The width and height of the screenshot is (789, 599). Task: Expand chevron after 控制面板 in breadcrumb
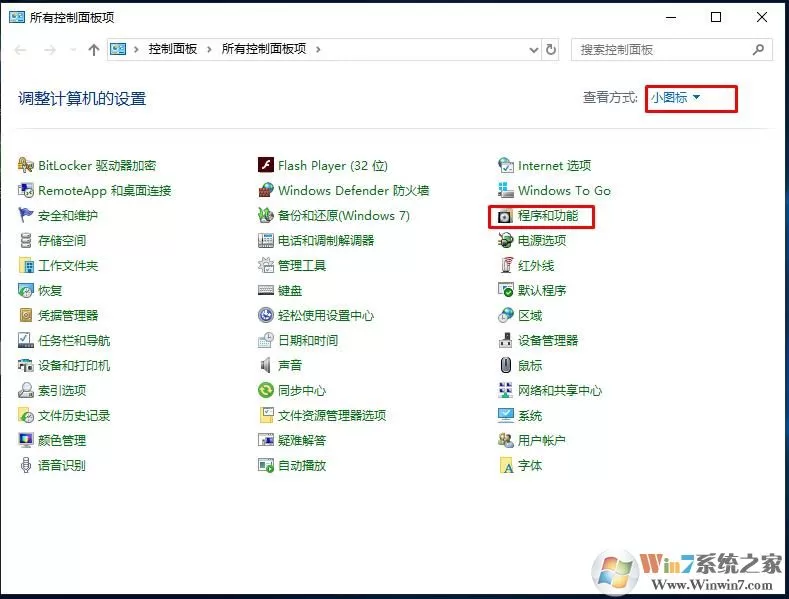[x=209, y=49]
